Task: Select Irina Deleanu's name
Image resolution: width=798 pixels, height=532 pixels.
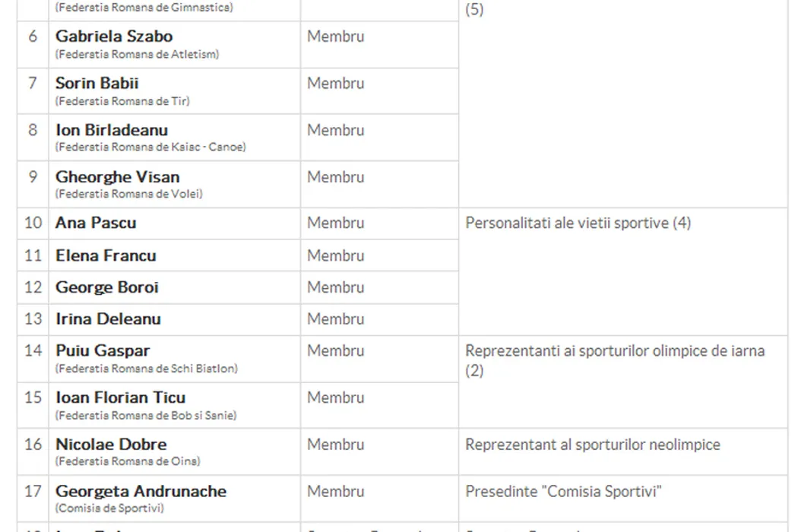Action: click(x=108, y=319)
